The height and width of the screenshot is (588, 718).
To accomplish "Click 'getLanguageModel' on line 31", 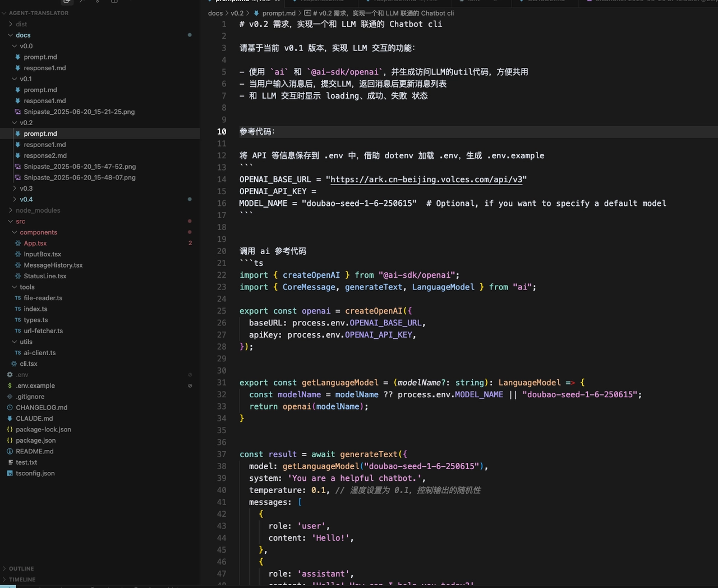I will click(x=340, y=383).
